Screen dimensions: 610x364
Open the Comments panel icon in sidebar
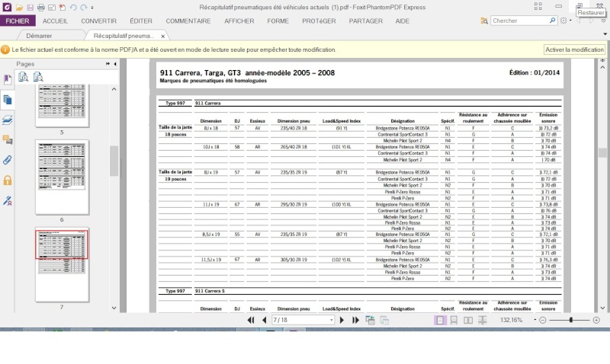tap(8, 140)
